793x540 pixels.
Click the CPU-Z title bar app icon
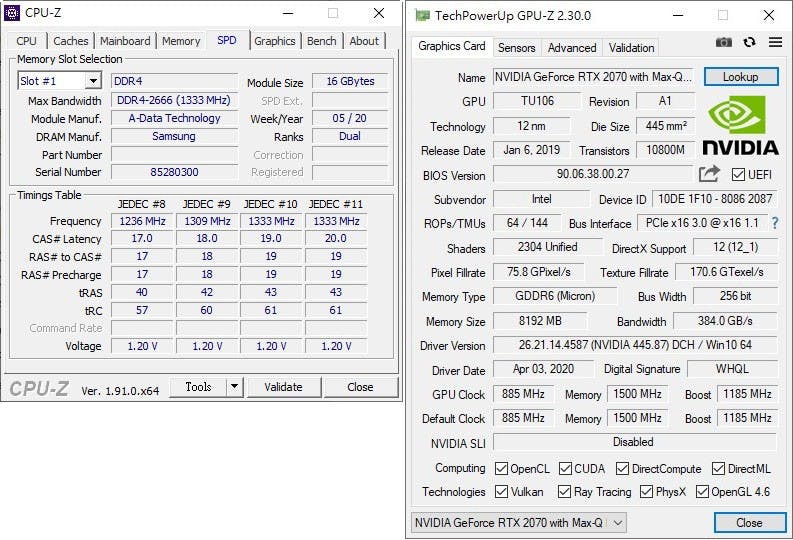tap(12, 13)
